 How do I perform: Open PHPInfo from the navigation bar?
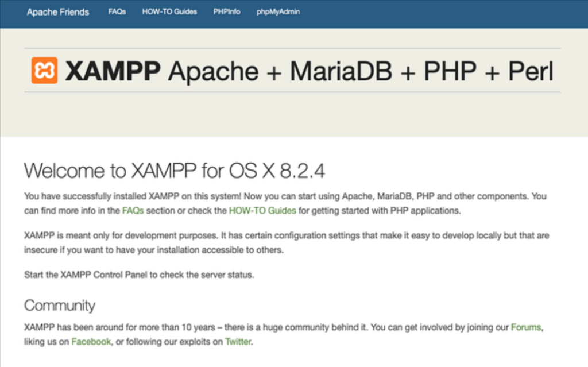click(227, 12)
